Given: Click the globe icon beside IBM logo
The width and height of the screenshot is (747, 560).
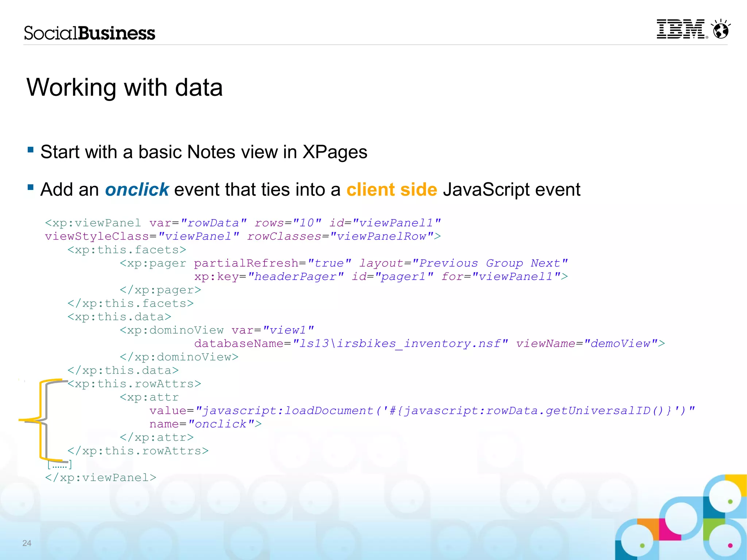Looking at the screenshot, I should 721,29.
